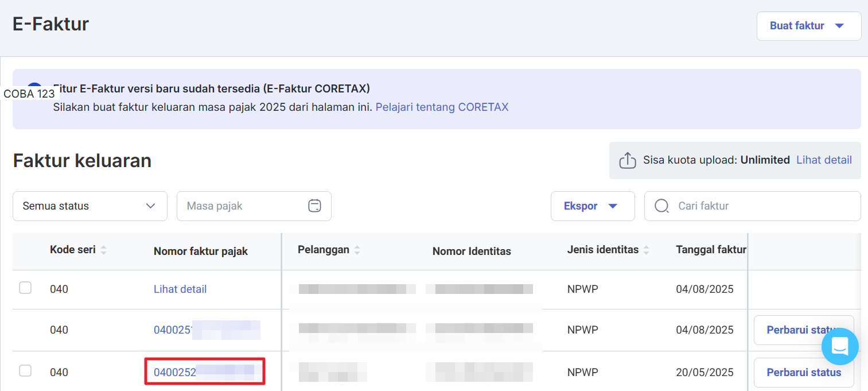
Task: Open the Buat faktur dropdown
Action: (x=808, y=26)
